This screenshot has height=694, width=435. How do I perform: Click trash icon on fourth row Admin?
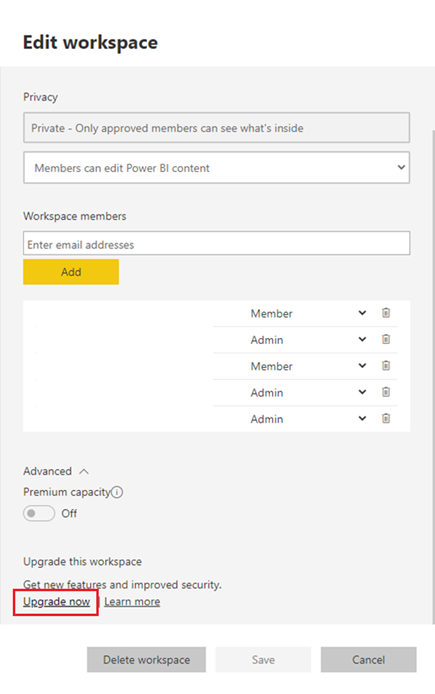386,392
